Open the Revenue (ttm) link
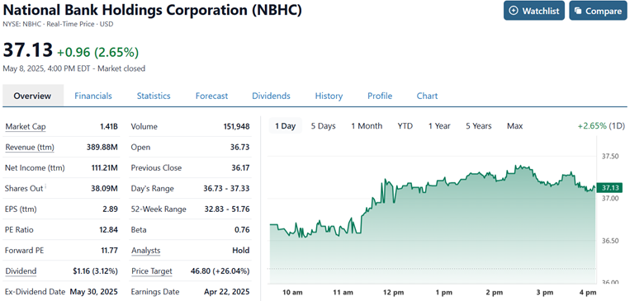 [30, 148]
